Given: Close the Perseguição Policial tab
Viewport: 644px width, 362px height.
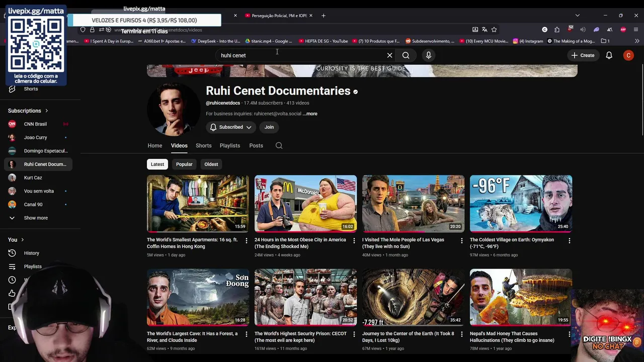Looking at the screenshot, I should click(x=311, y=16).
